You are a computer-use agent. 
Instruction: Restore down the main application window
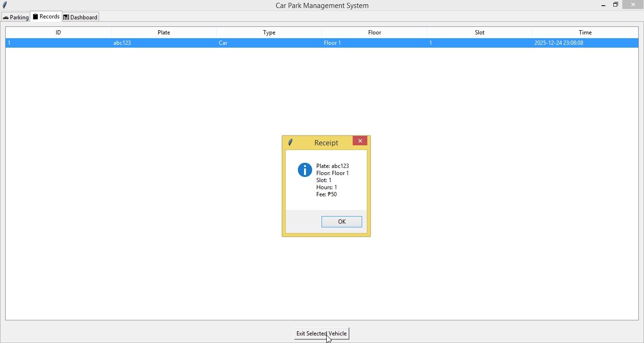pyautogui.click(x=616, y=5)
